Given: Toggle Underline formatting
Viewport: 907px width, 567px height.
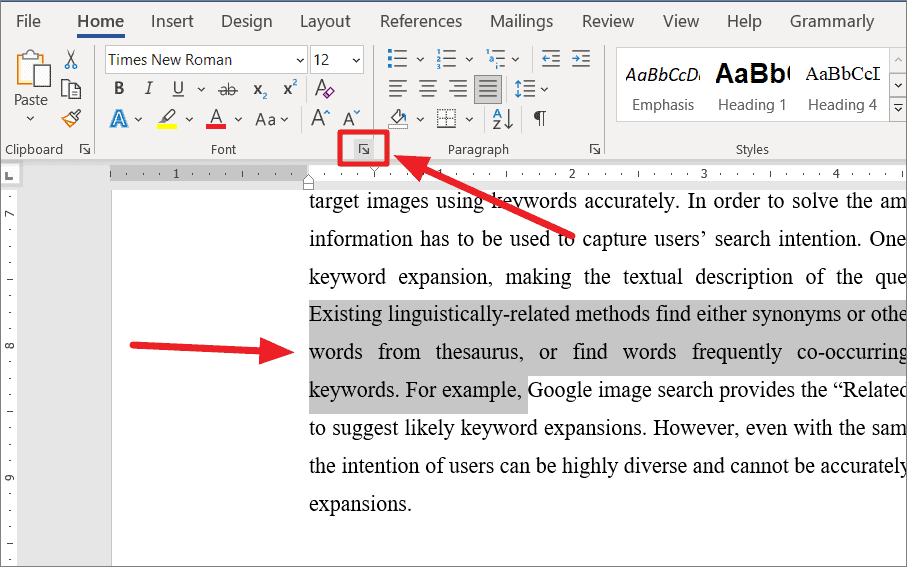Looking at the screenshot, I should 178,89.
